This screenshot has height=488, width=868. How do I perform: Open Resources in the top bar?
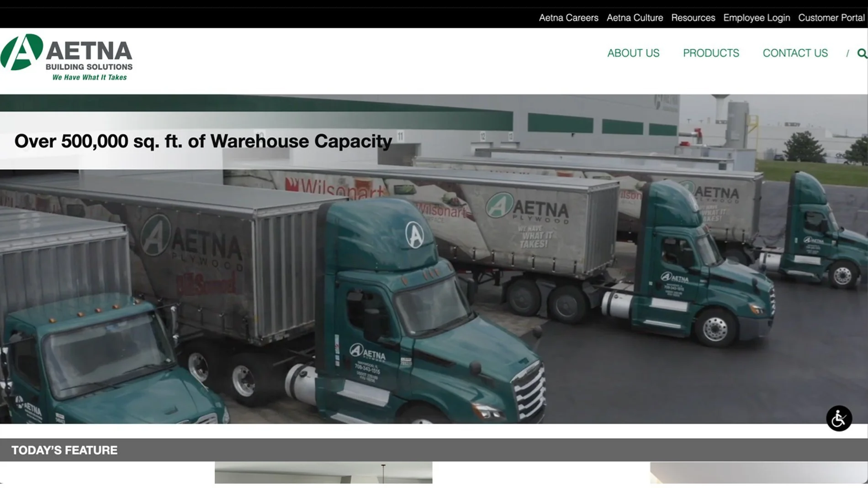693,18
